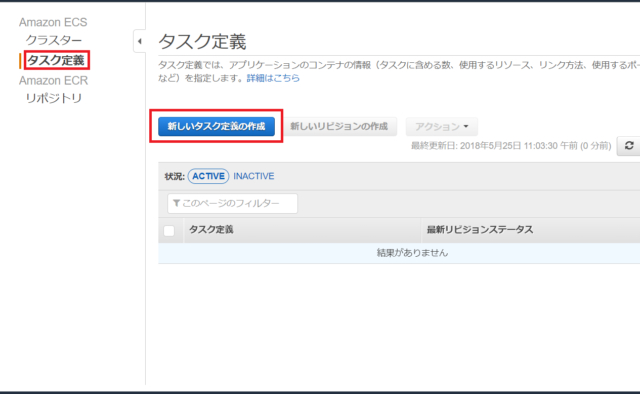
Task: Open クラスター in the sidebar
Action: pos(53,40)
